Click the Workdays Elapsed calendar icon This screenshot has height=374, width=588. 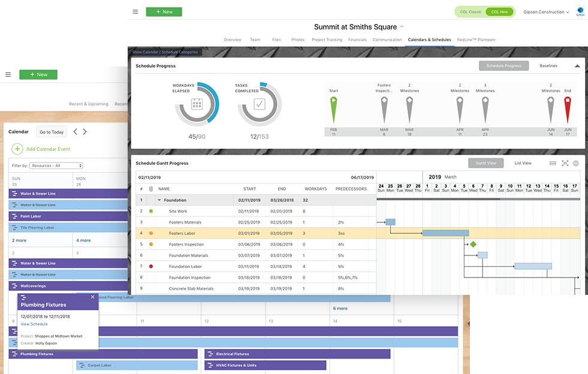(x=197, y=104)
